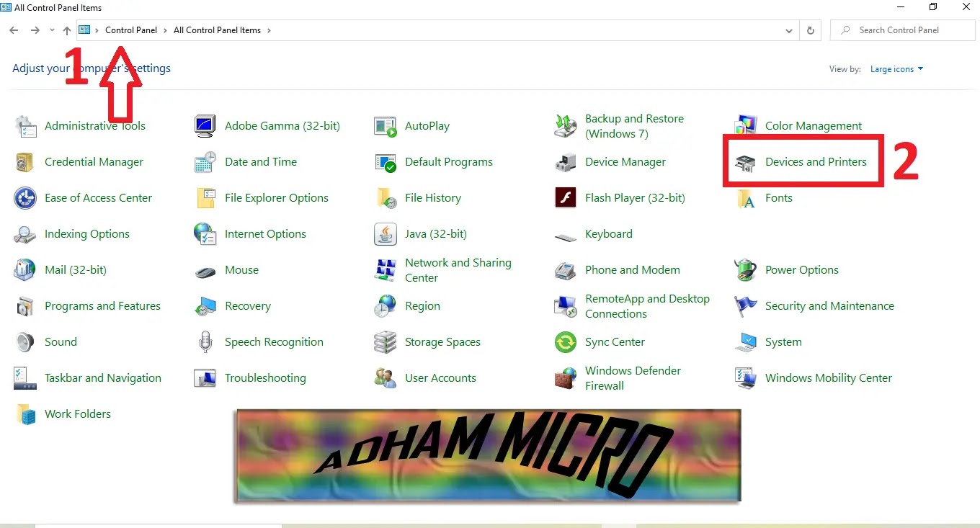Image resolution: width=980 pixels, height=528 pixels.
Task: Click the Recovery icon
Action: point(205,306)
